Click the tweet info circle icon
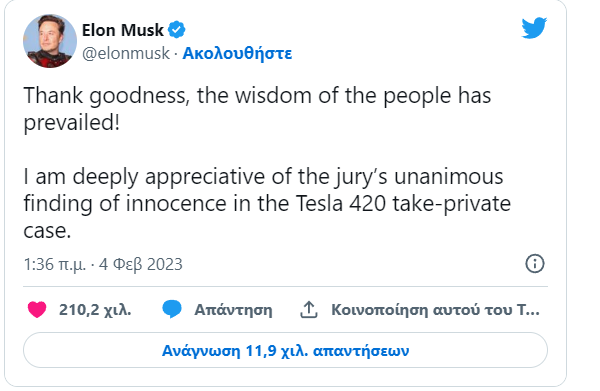 pyautogui.click(x=535, y=264)
